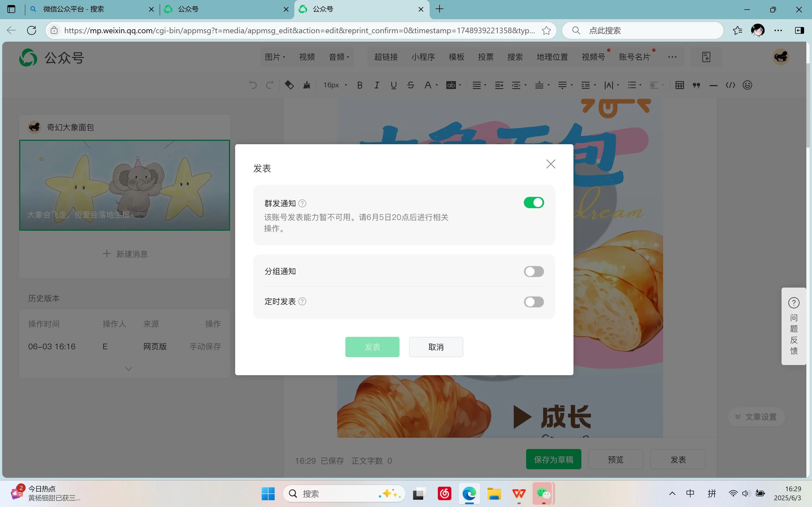The image size is (812, 507).
Task: Click the blockquote icon in toolbar
Action: [696, 85]
